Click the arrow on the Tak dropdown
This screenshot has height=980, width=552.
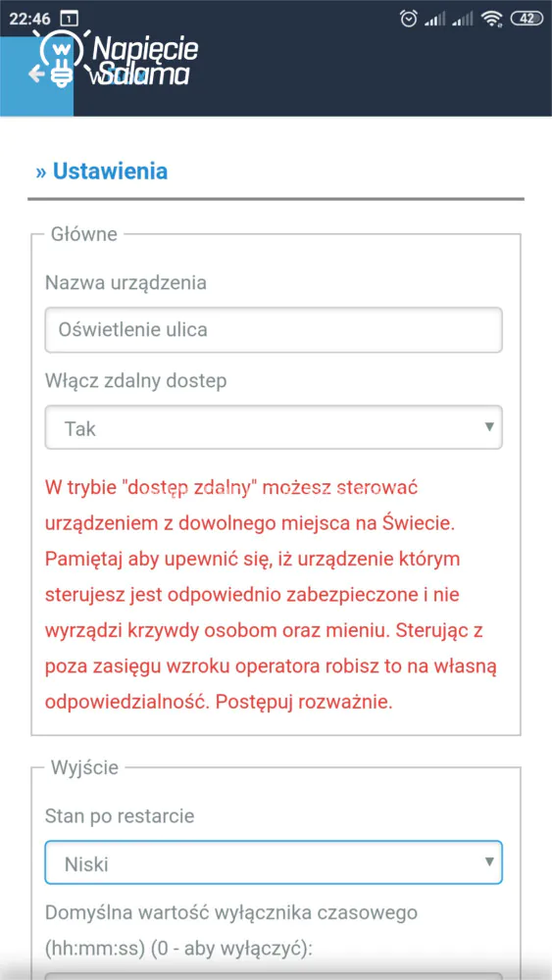(489, 427)
